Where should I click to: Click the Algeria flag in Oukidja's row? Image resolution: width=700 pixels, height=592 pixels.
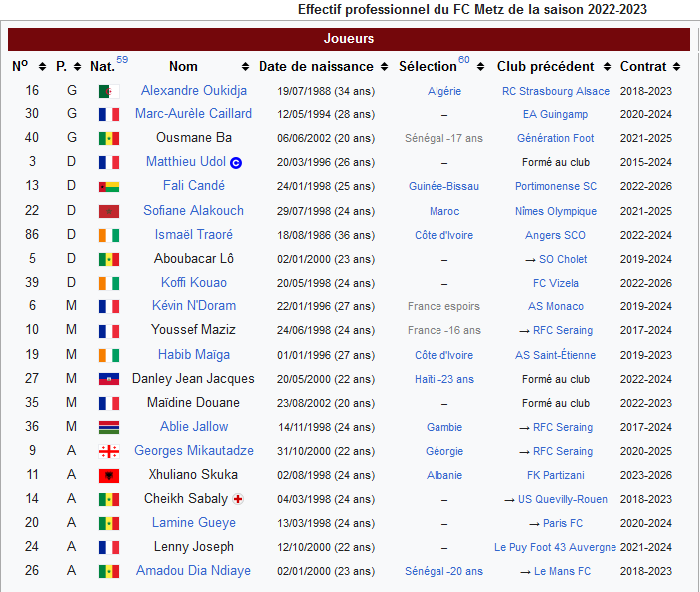pyautogui.click(x=109, y=92)
